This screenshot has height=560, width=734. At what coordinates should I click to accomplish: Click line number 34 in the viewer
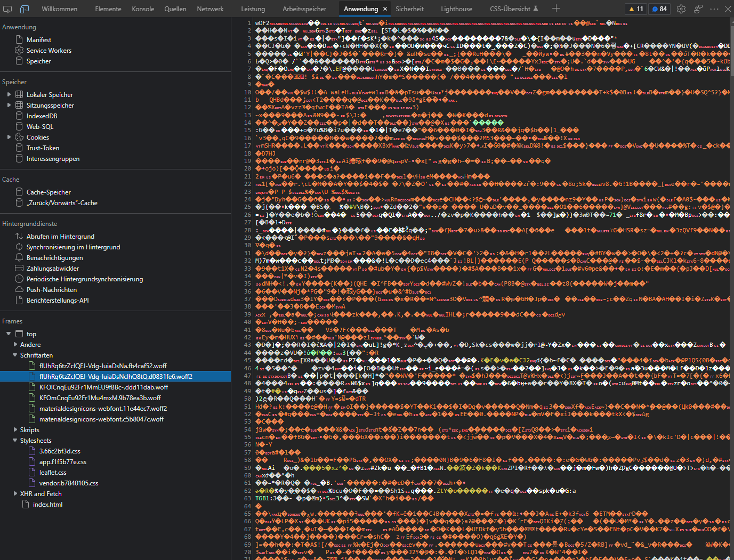[x=247, y=276]
